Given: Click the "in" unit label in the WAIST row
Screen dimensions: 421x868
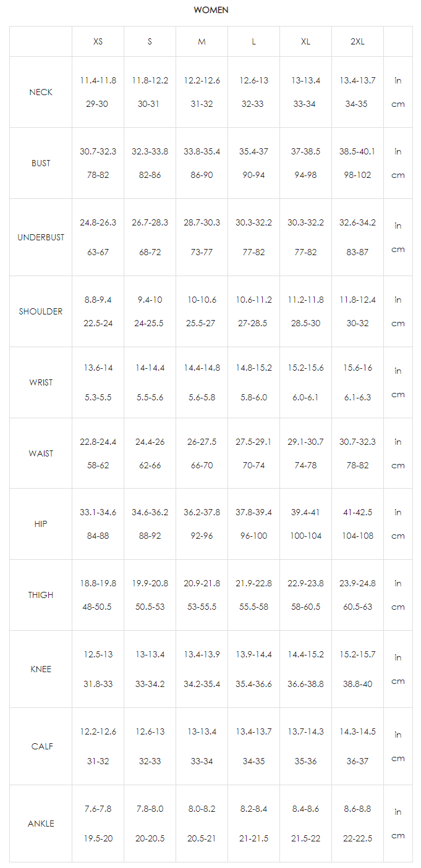Looking at the screenshot, I should click(x=398, y=442).
